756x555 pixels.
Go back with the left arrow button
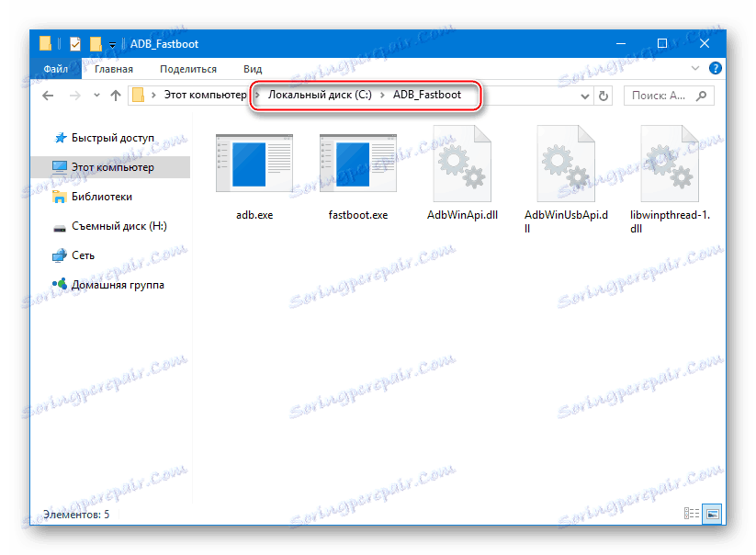tap(48, 96)
